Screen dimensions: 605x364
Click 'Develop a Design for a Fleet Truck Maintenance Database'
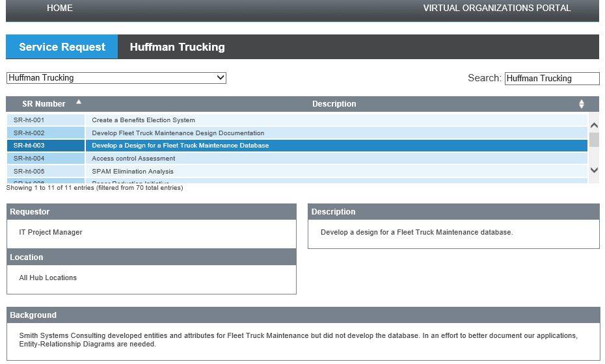point(180,146)
